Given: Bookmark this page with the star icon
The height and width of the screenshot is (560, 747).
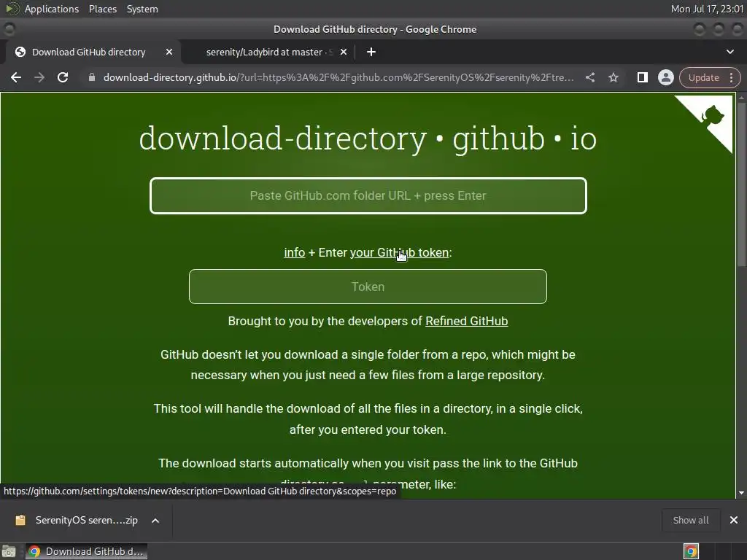Looking at the screenshot, I should [x=614, y=77].
